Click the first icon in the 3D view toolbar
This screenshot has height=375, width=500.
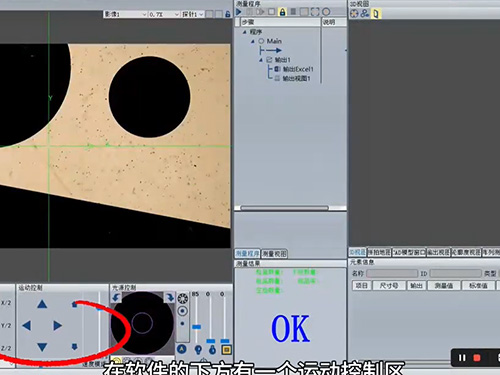(354, 13)
